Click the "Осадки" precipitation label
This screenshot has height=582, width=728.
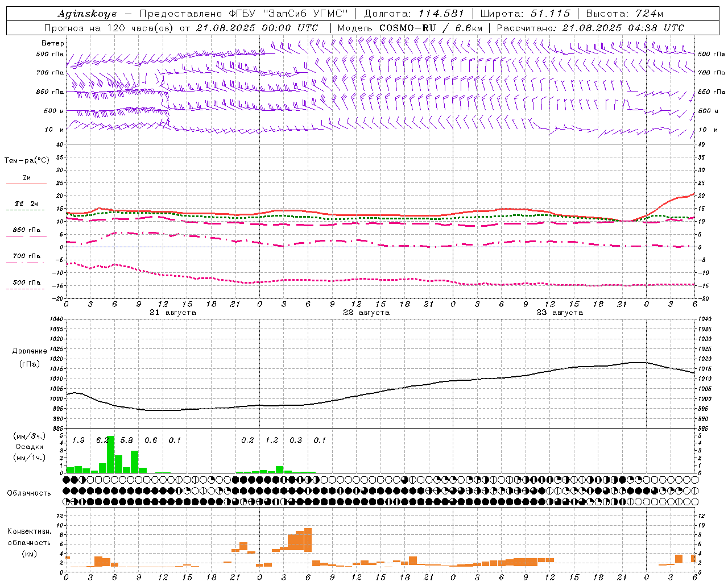pyautogui.click(x=29, y=447)
